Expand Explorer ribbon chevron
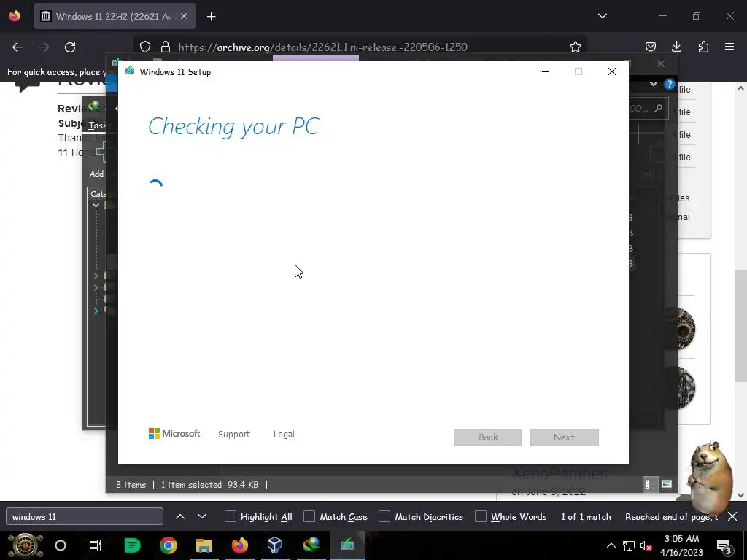The width and height of the screenshot is (747, 560). click(x=654, y=85)
